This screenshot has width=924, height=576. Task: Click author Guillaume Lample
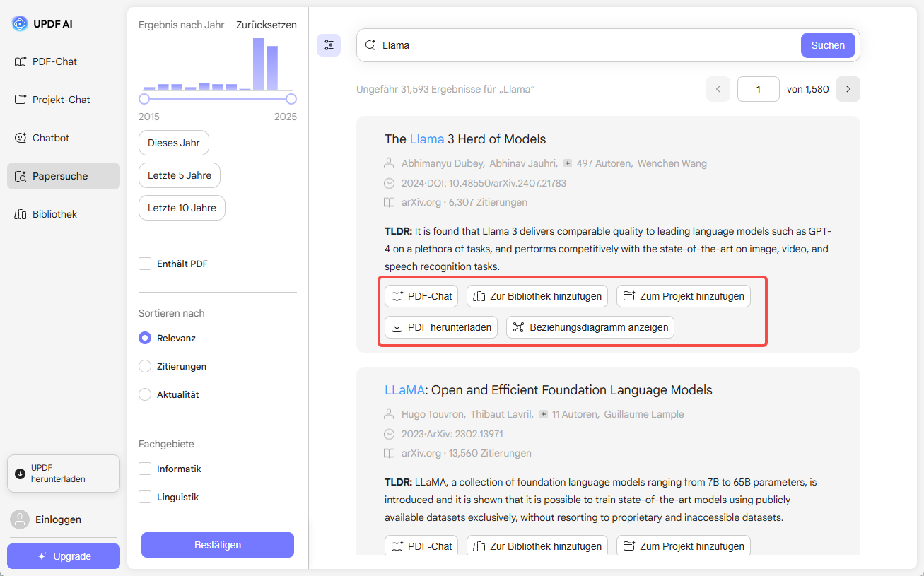click(644, 414)
